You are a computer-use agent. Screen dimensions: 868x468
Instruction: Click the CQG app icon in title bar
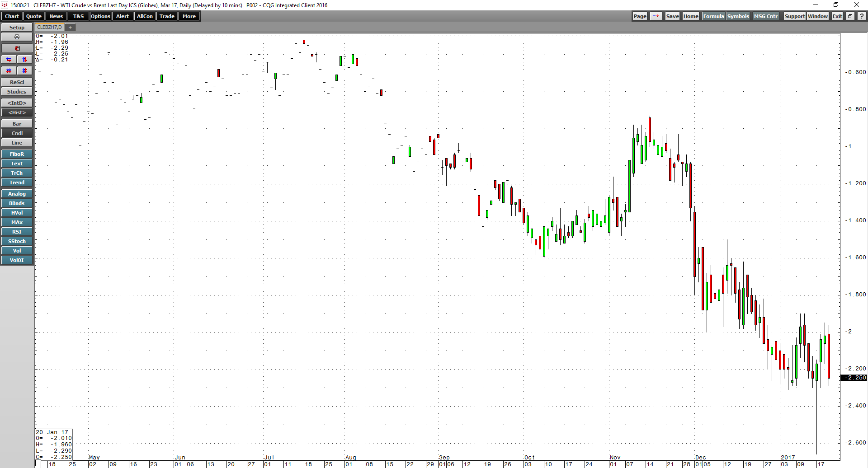[x=5, y=5]
